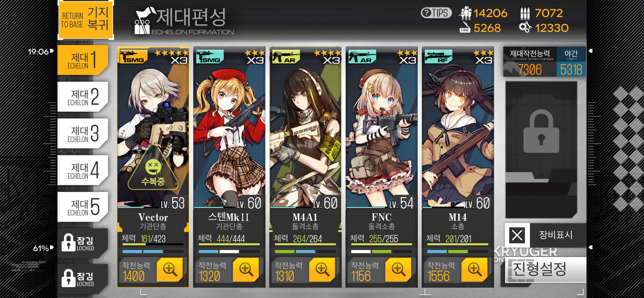The height and width of the screenshot is (298, 644).
Task: Tap magnifier icon under Sten MkII
Action: tap(246, 269)
